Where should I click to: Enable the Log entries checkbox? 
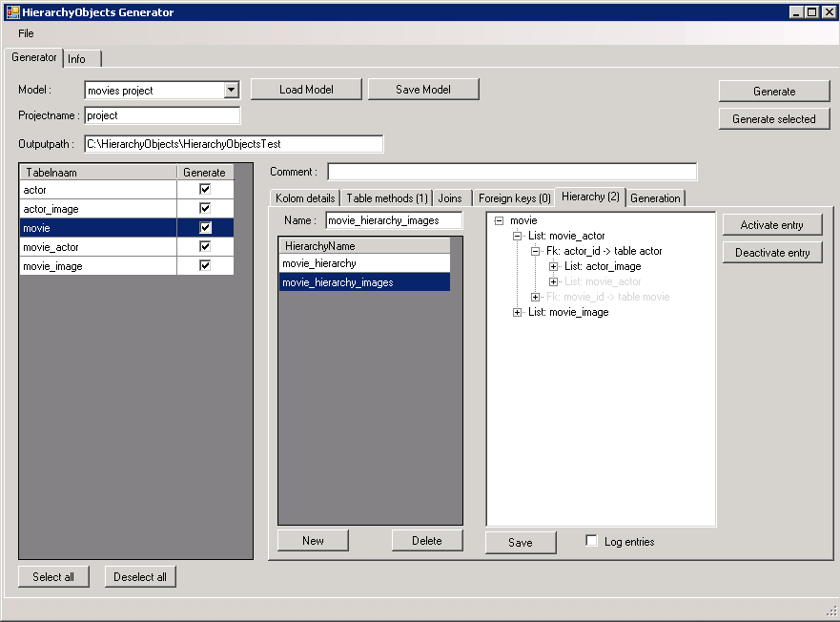(592, 541)
